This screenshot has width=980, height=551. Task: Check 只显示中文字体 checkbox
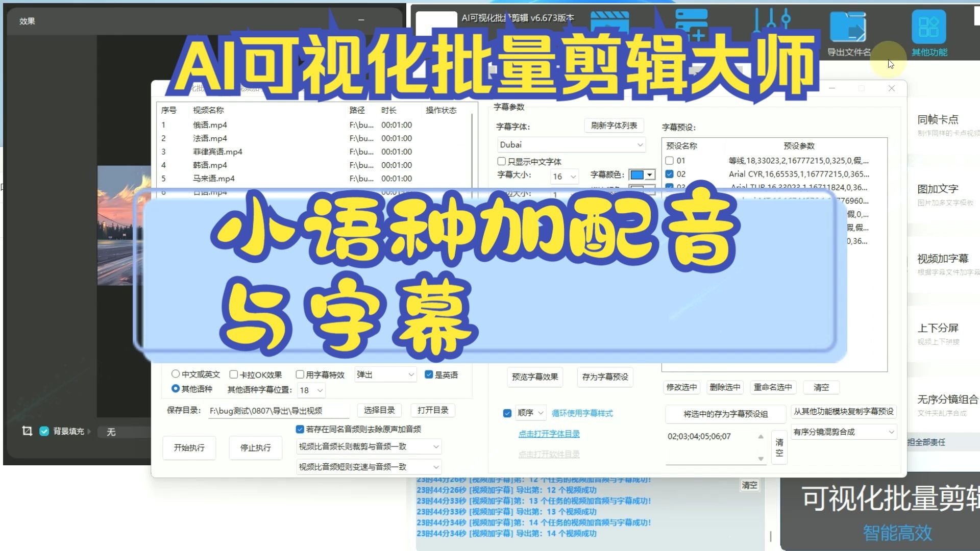[x=501, y=161]
